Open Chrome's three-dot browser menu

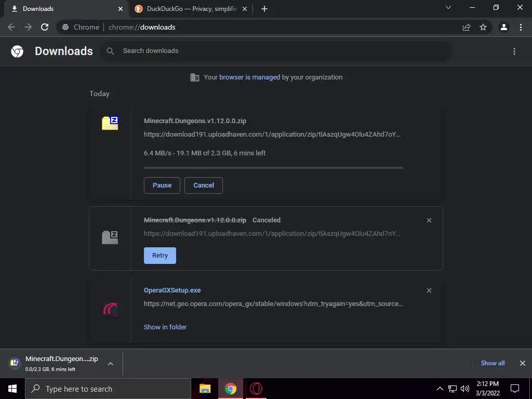(521, 27)
